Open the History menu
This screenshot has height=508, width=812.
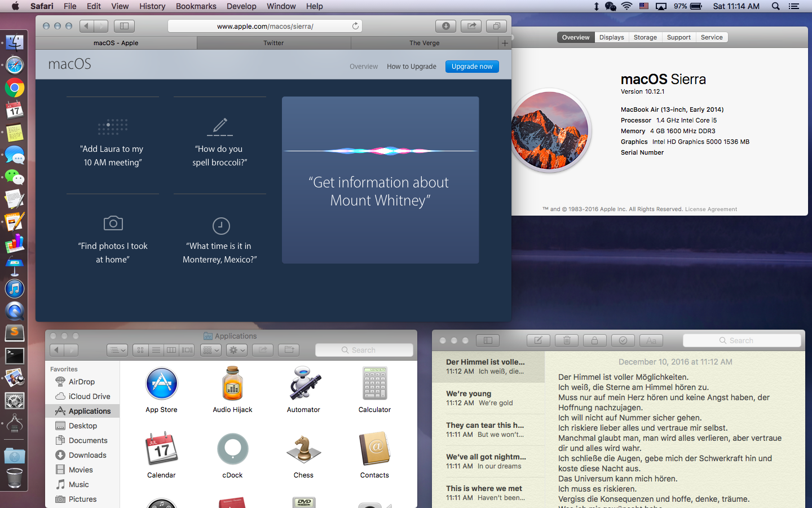pos(152,6)
